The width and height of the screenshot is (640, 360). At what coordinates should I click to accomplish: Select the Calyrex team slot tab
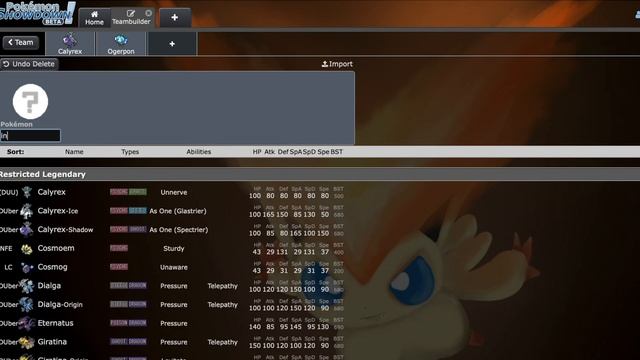pos(70,44)
